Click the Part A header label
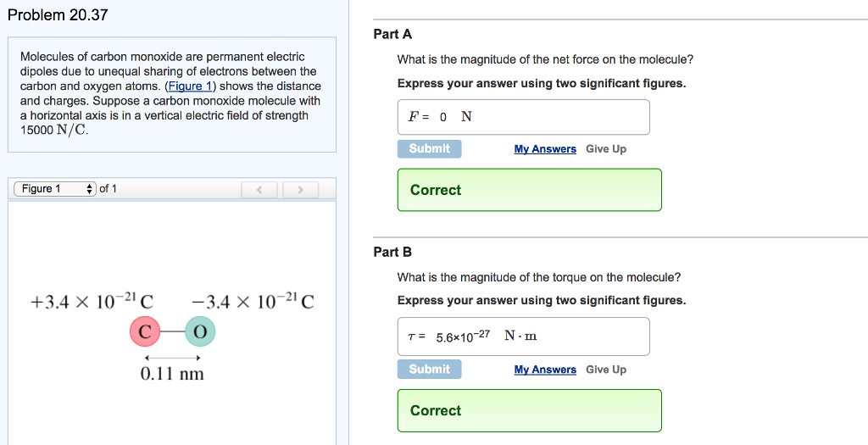Viewport: 868px width, 445px height. 392,34
